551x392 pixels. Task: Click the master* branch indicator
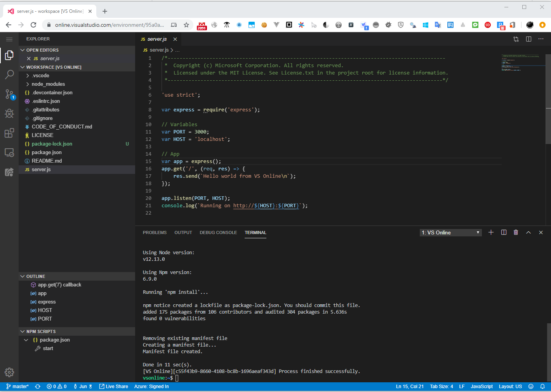[17, 386]
